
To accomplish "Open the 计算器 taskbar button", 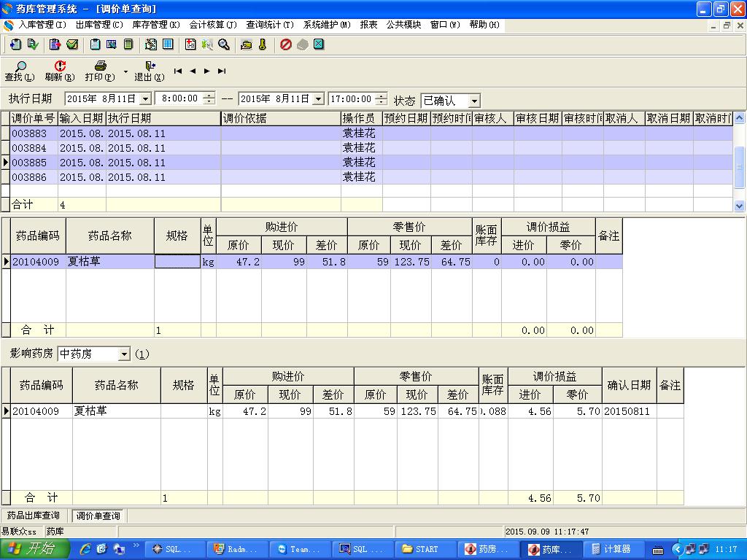I will click(612, 549).
